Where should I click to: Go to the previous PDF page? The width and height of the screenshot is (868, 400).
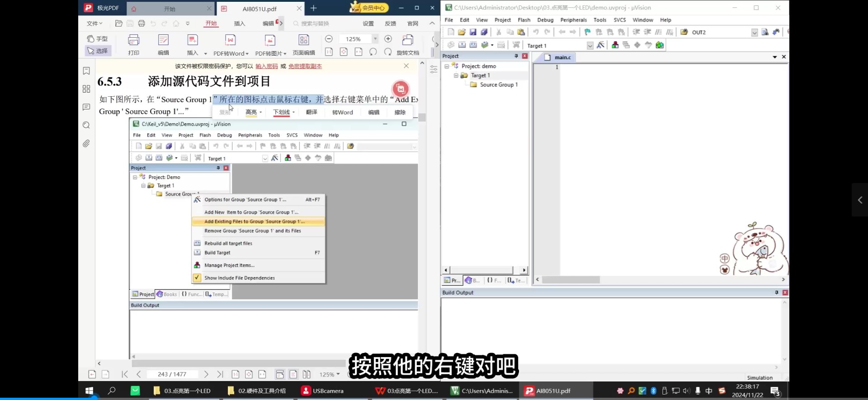pos(139,374)
